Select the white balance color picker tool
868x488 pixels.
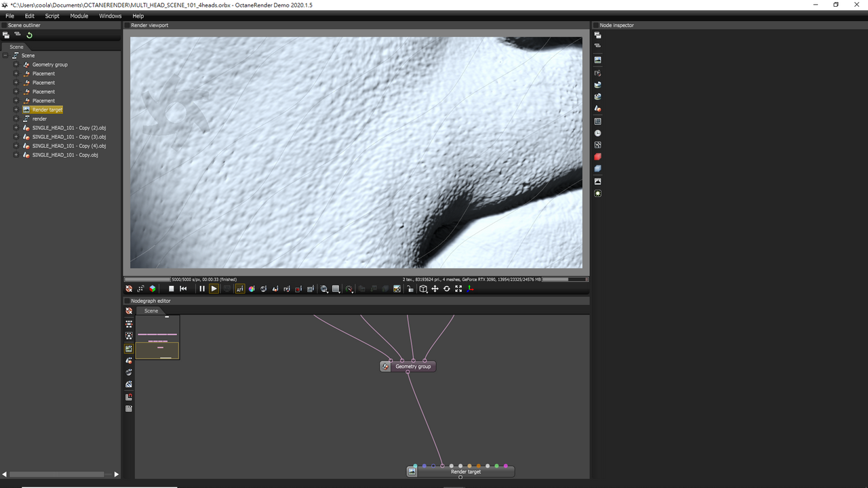point(252,289)
